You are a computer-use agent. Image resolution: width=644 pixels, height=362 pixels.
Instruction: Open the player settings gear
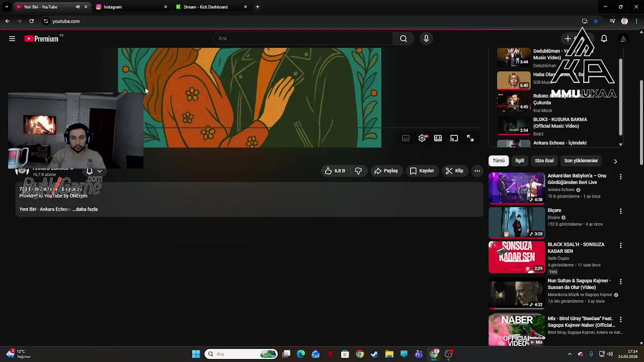pyautogui.click(x=422, y=138)
